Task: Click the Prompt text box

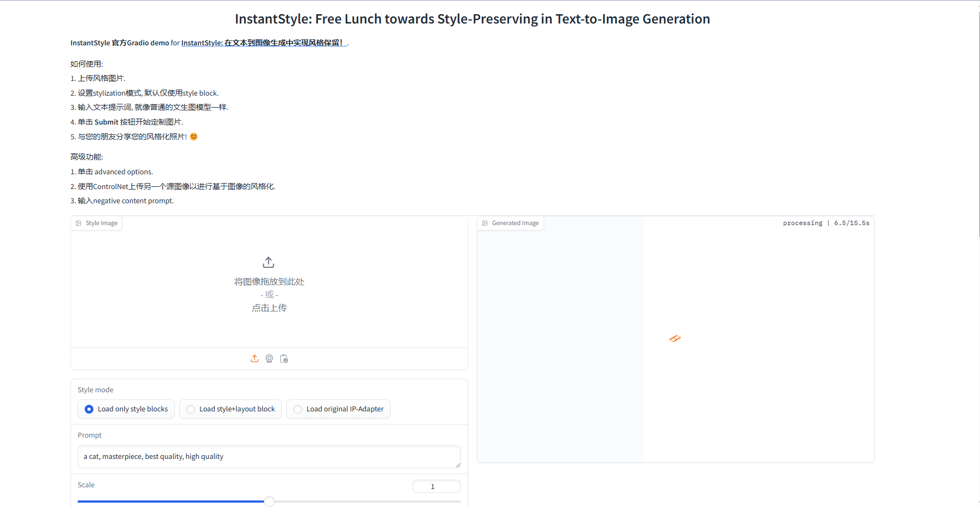Action: [x=269, y=457]
